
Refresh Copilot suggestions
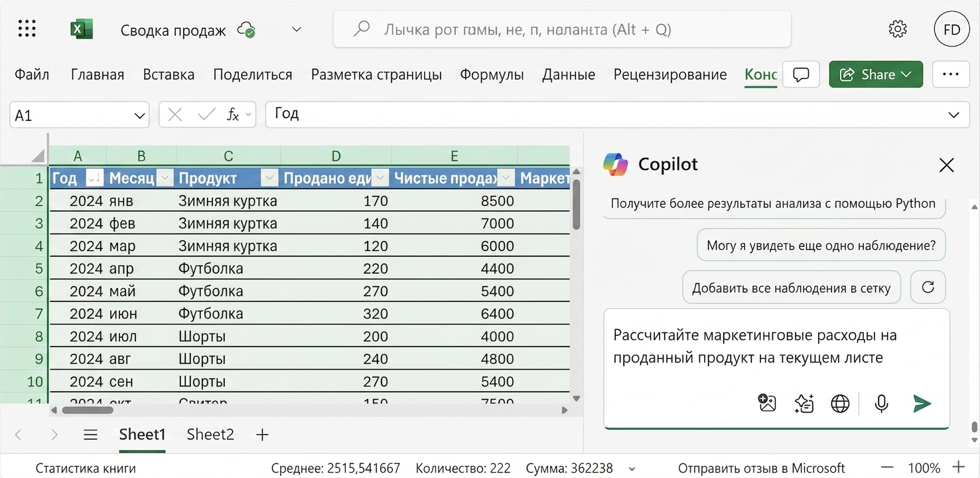928,287
